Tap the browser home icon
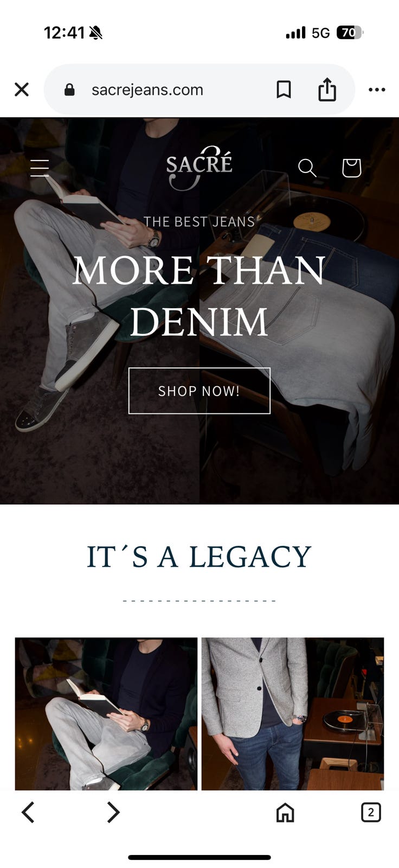Image resolution: width=399 pixels, height=868 pixels. point(285,812)
